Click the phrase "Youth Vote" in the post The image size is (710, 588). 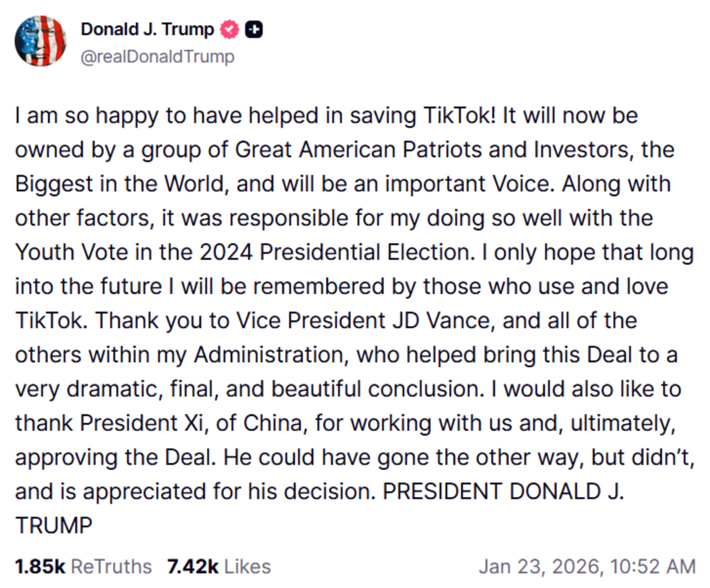(x=71, y=252)
